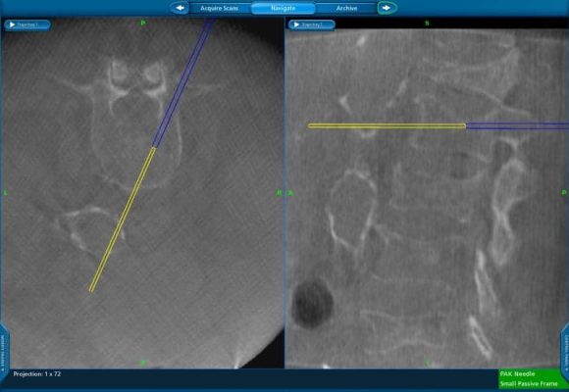Open the right view's Trajectory dropdown
The width and height of the screenshot is (569, 392).
(x=312, y=24)
